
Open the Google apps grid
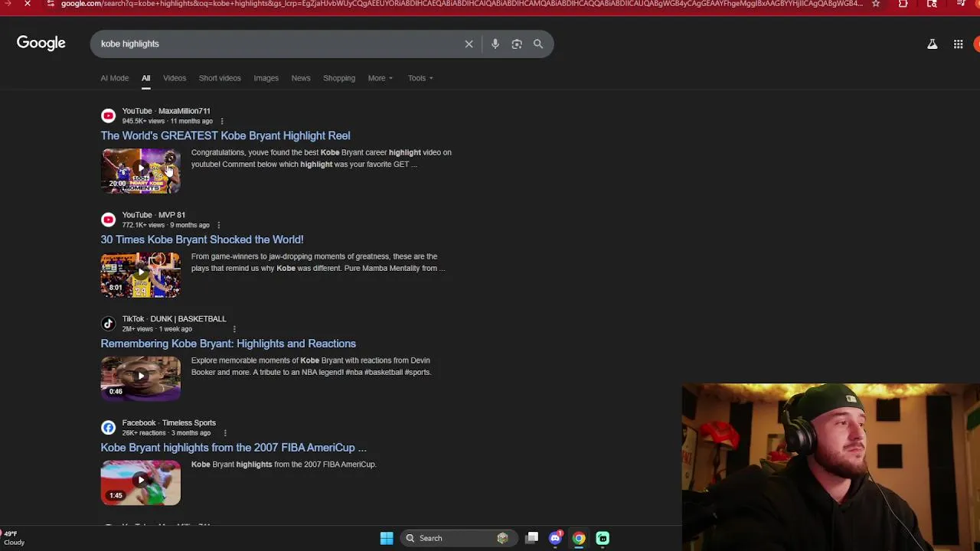(x=958, y=44)
